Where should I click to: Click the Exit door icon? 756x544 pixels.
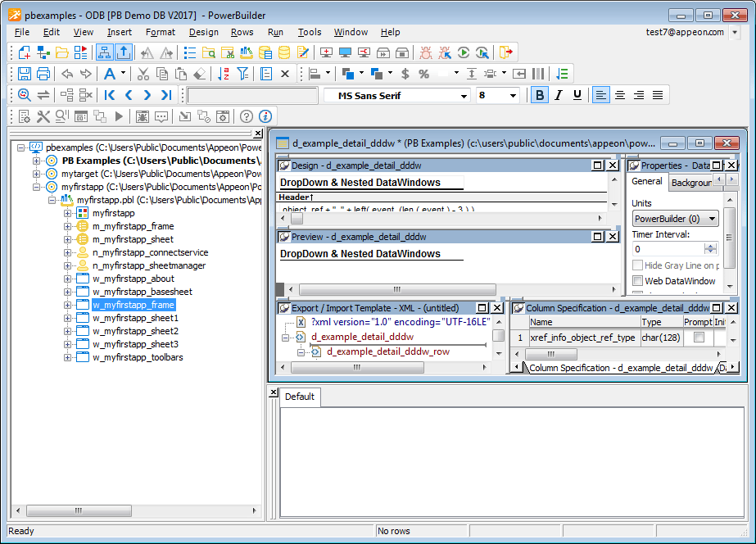point(507,52)
